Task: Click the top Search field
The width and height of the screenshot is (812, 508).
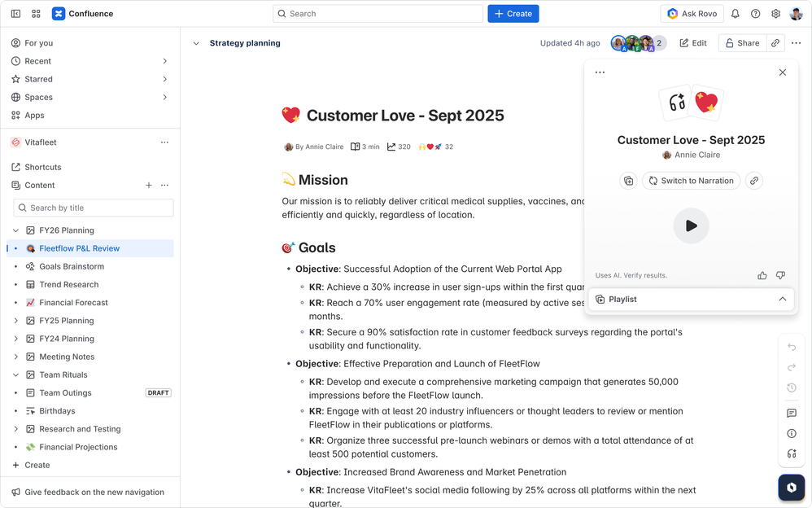Action: [378, 14]
